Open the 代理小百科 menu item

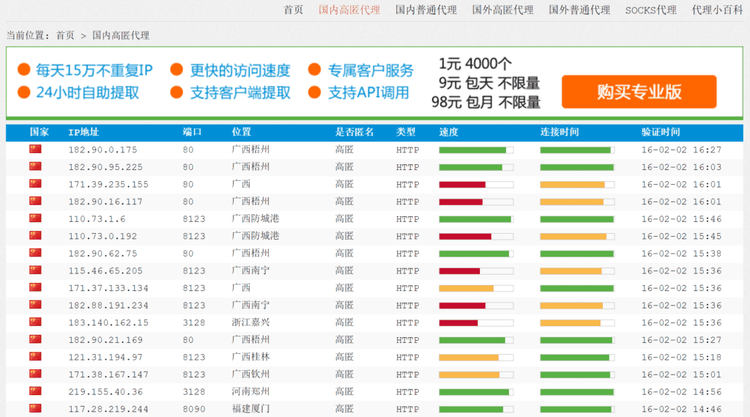[x=716, y=10]
